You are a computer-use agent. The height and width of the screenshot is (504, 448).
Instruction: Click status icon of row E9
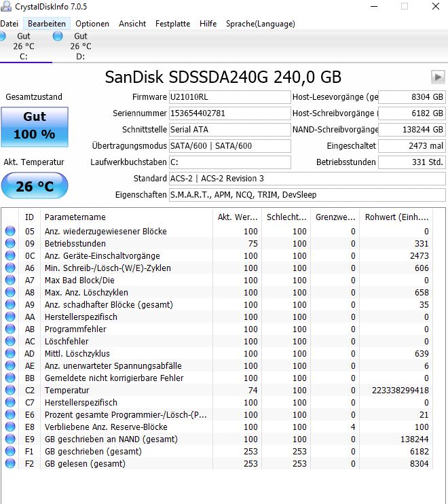pos(10,439)
